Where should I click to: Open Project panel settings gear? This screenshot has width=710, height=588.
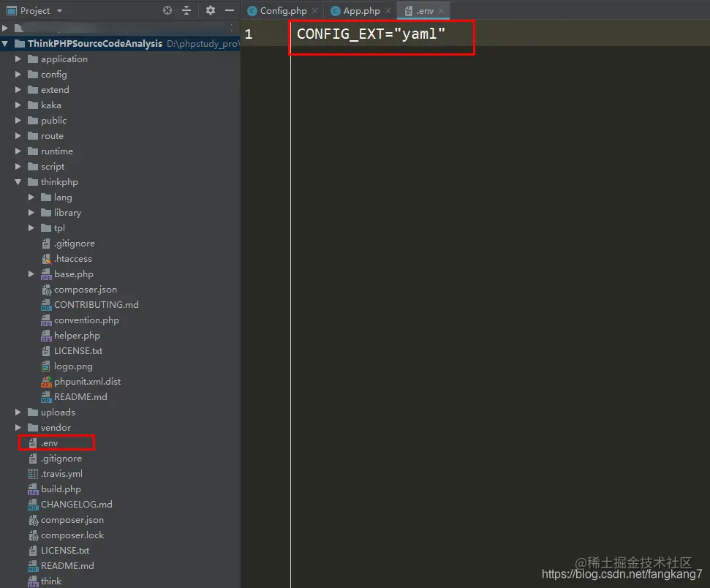click(x=210, y=10)
